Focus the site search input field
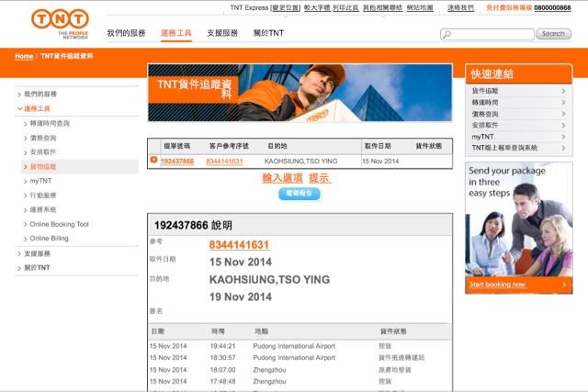The height and width of the screenshot is (392, 588). (x=487, y=34)
